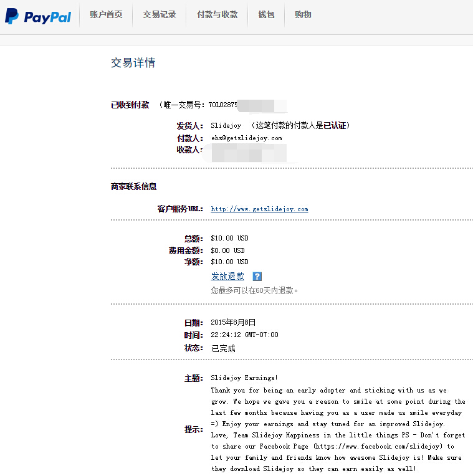Image resolution: width=473 pixels, height=476 pixels.
Task: Click the 已认证 verified payer text
Action: pos(335,125)
